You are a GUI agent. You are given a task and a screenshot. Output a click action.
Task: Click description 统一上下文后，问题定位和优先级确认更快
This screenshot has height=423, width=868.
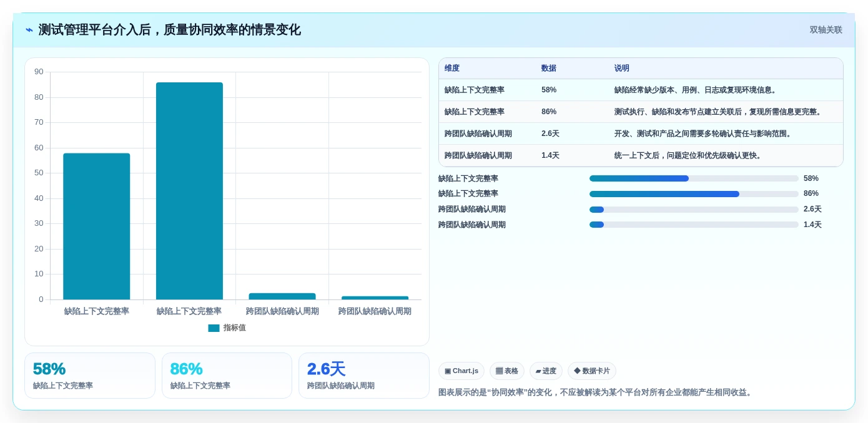point(689,155)
